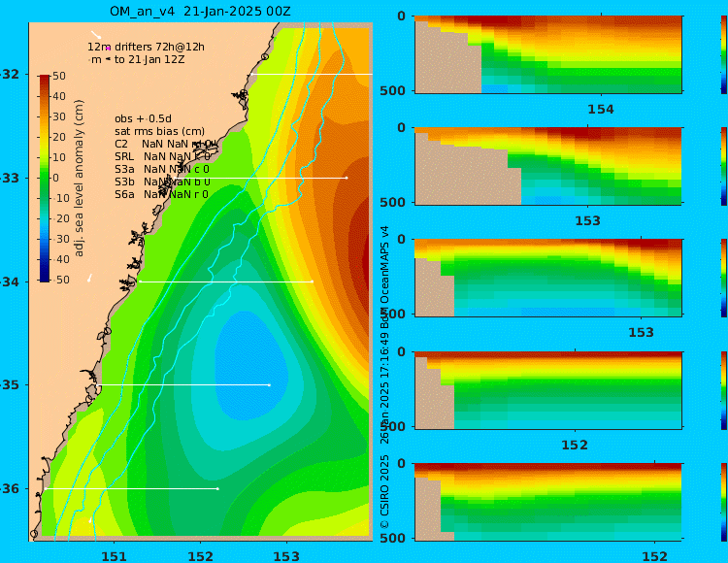Click the white transect line at latitude -34

(226, 281)
